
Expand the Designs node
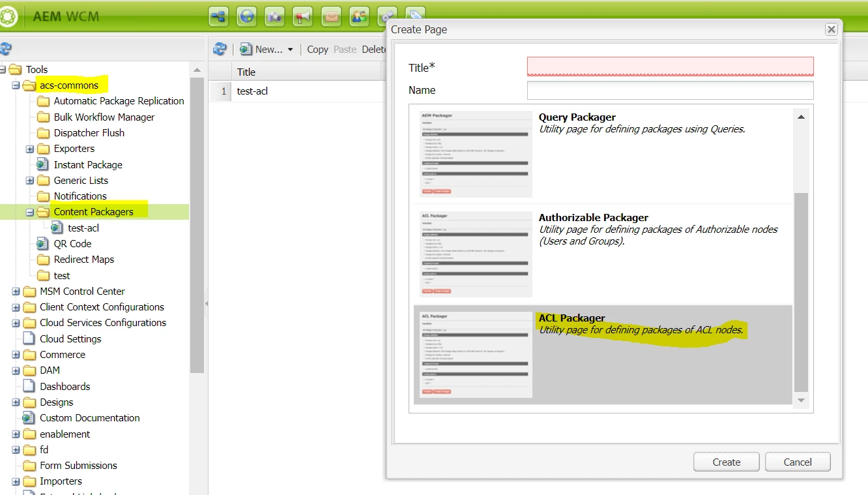(16, 402)
